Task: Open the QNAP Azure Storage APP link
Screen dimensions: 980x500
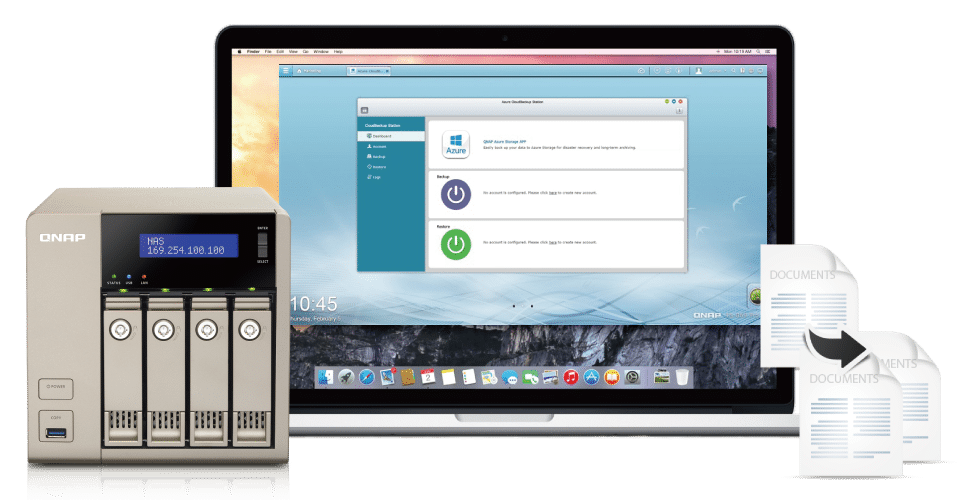Action: tap(504, 142)
